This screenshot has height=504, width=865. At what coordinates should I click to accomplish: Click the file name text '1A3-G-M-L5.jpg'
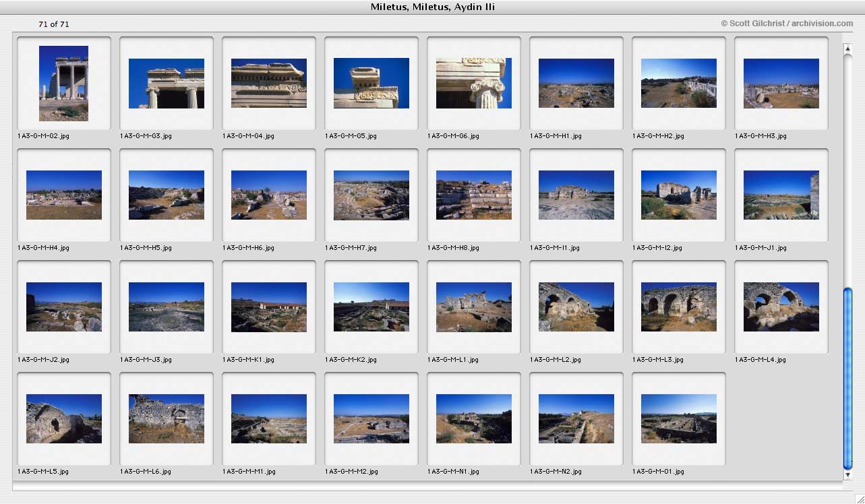43,472
